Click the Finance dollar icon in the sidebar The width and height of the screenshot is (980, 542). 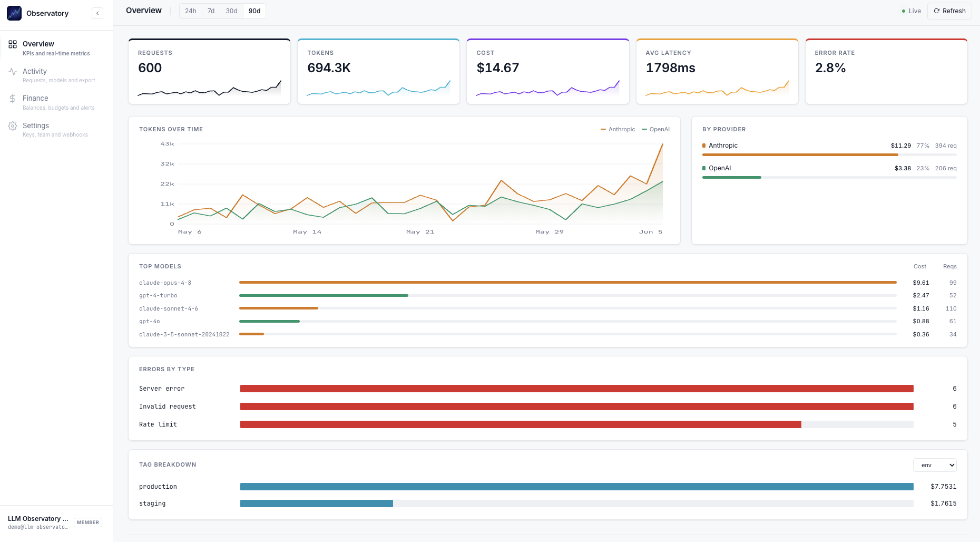(13, 99)
